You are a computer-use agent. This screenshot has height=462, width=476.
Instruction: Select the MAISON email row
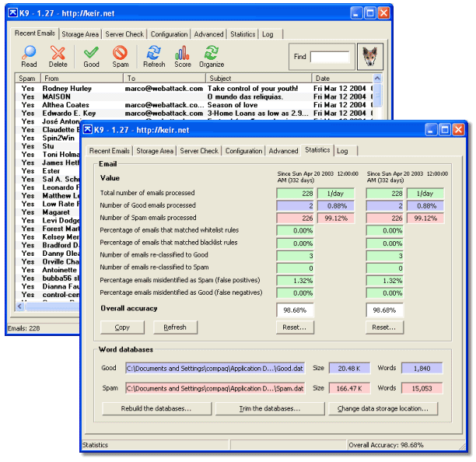[194, 96]
